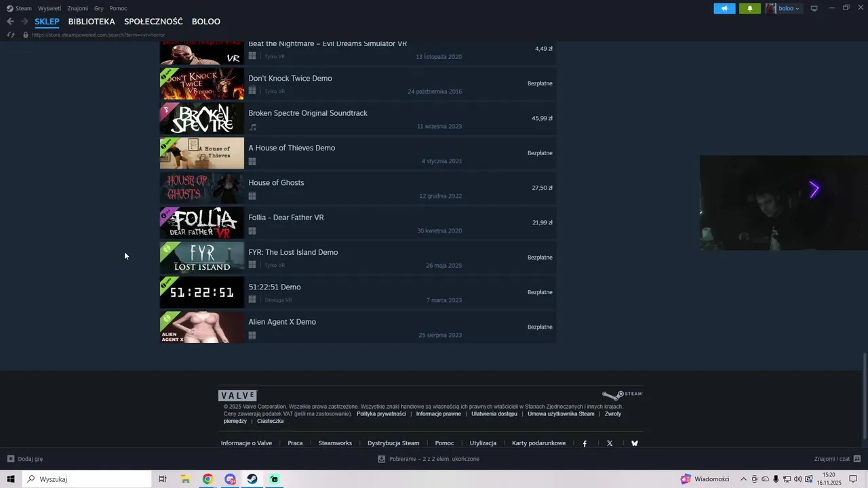Click the Windows Start button

pos(11,479)
